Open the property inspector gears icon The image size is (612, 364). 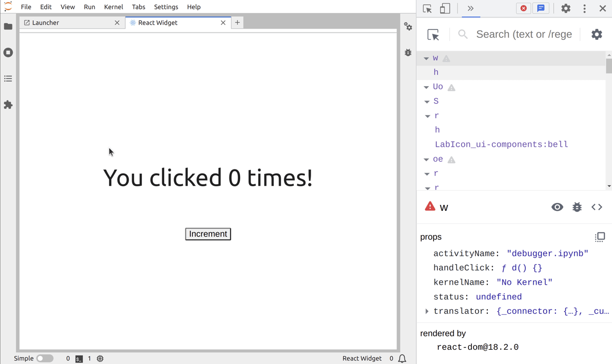coord(408,27)
